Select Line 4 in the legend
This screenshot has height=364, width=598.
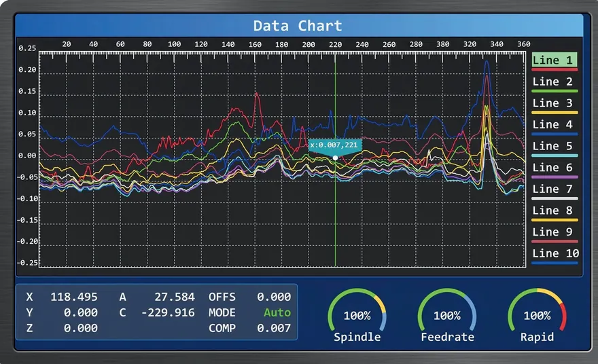(555, 126)
